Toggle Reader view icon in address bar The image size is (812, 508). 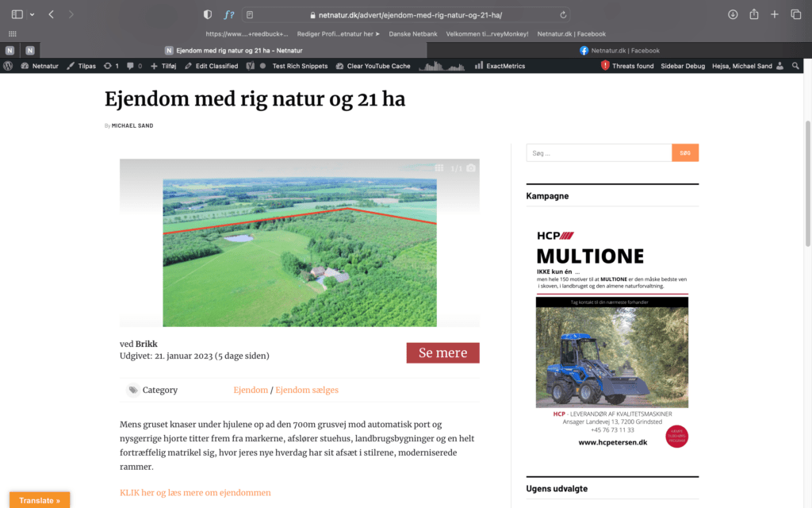(250, 14)
